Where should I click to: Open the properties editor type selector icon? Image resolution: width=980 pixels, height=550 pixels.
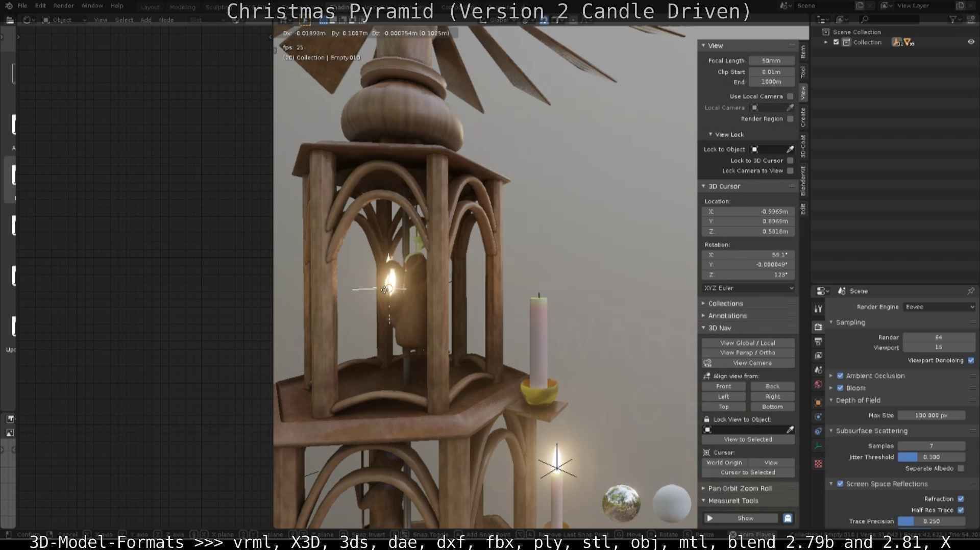(x=821, y=291)
